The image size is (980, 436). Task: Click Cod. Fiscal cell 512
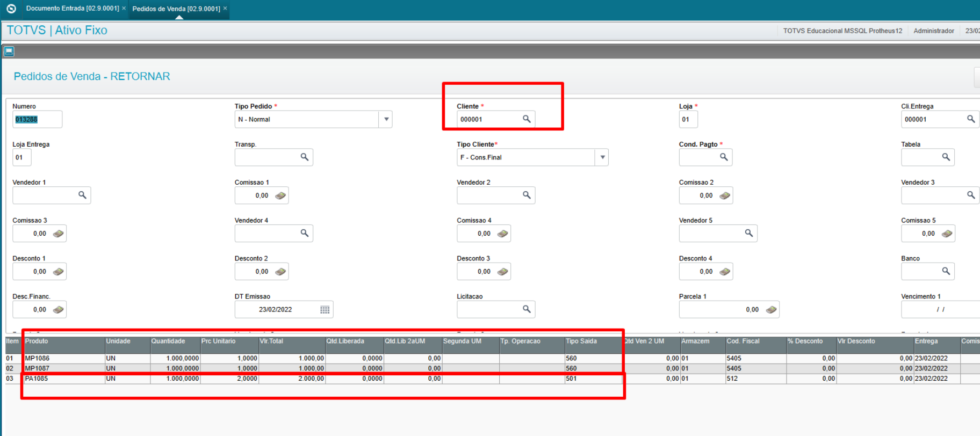coord(755,379)
